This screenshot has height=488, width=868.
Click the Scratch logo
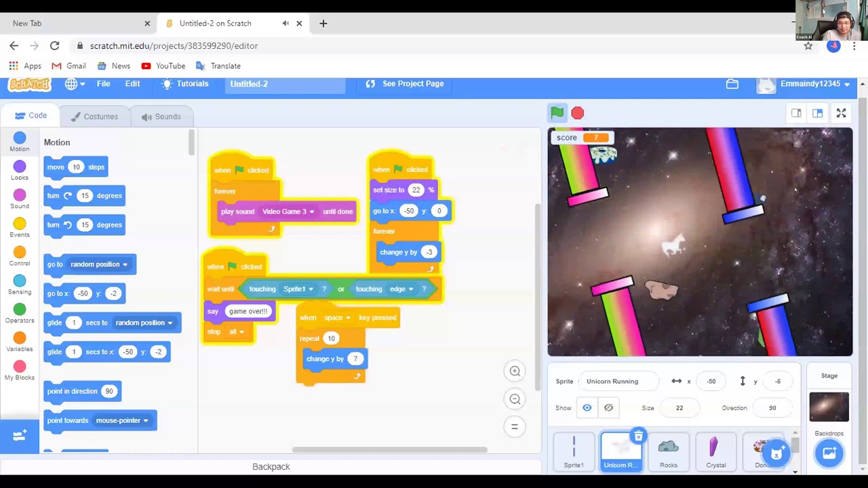point(30,84)
